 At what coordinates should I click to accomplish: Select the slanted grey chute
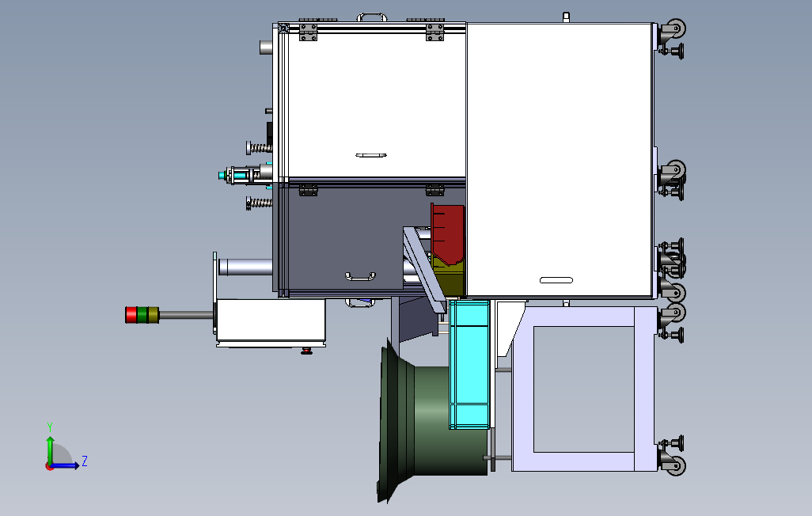423,269
